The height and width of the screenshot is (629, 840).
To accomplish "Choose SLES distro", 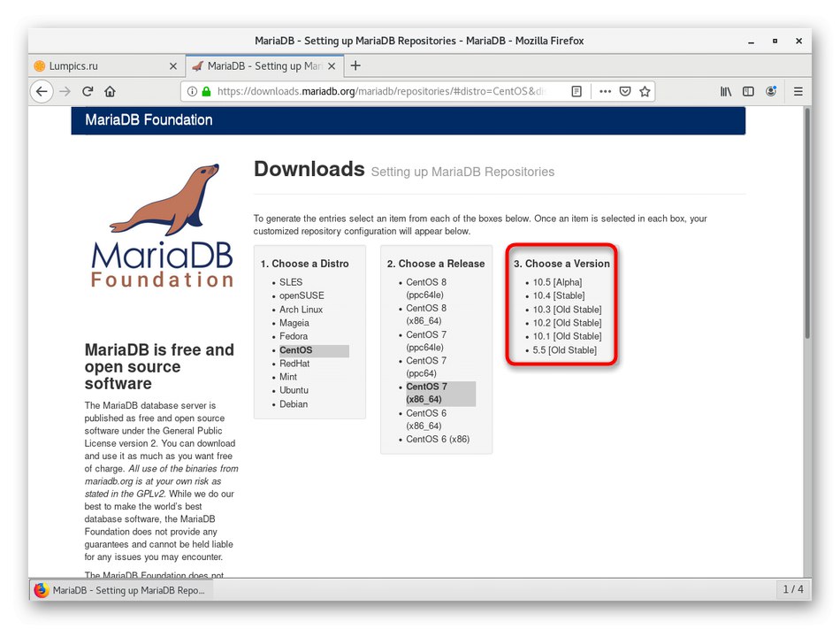I will tap(291, 282).
